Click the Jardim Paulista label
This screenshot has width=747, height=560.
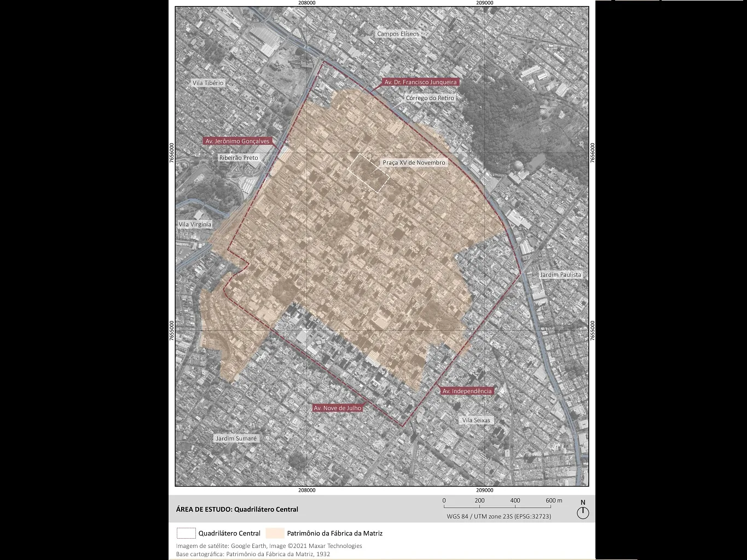pyautogui.click(x=560, y=275)
